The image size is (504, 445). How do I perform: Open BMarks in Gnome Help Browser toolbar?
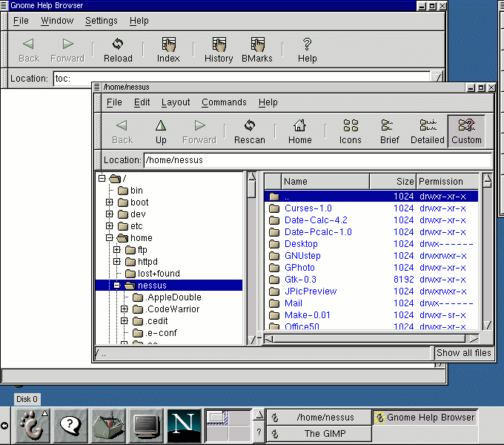pyautogui.click(x=257, y=50)
